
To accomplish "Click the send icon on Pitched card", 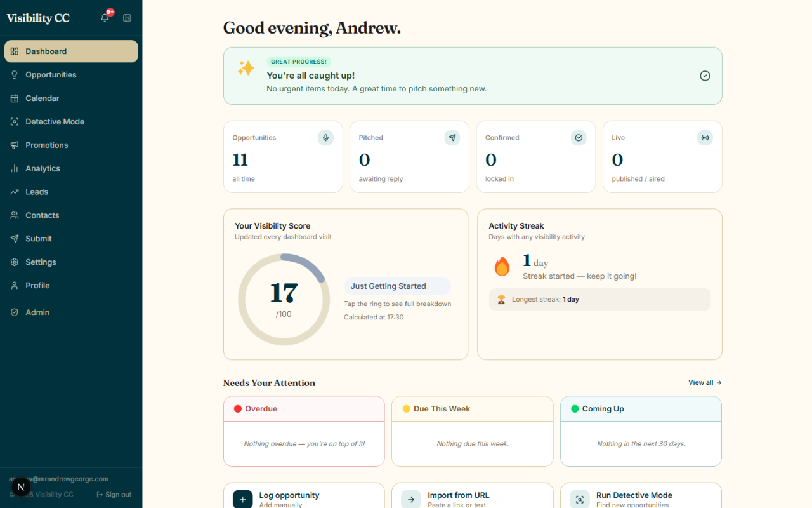I will pyautogui.click(x=452, y=138).
